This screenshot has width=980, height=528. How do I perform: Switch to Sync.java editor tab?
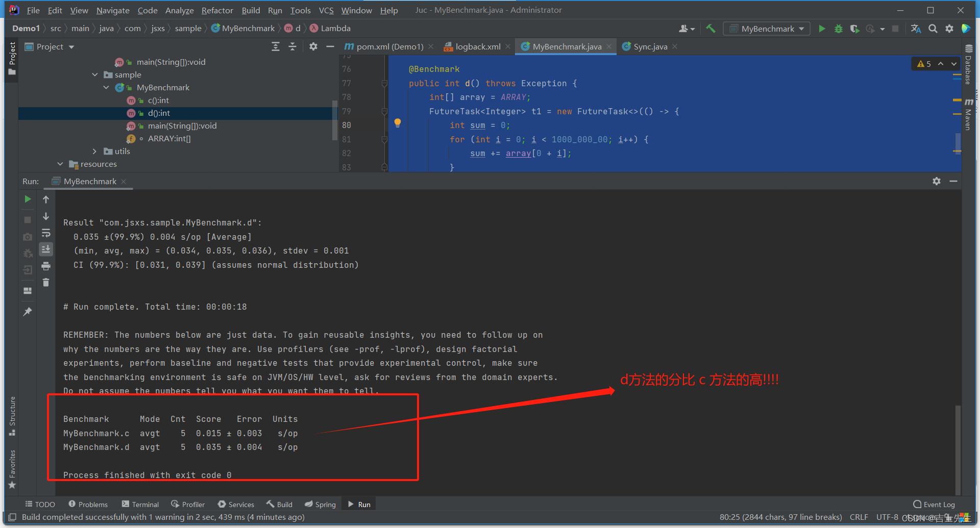[650, 46]
